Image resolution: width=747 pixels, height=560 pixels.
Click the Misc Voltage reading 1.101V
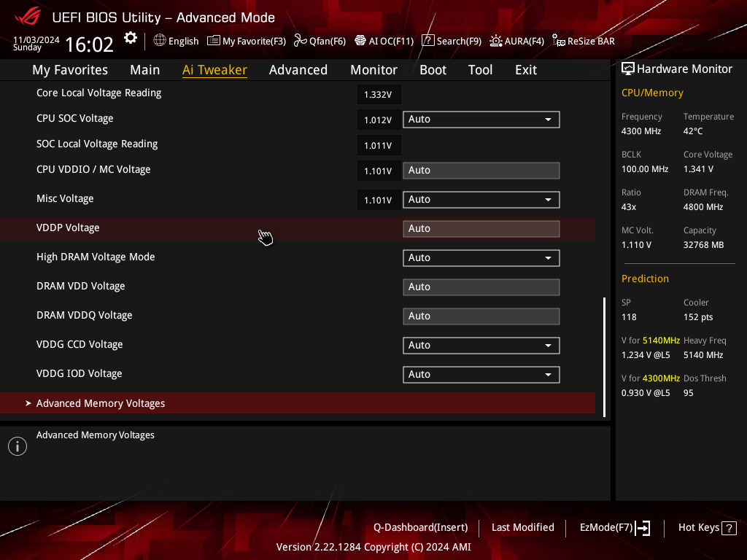point(379,200)
